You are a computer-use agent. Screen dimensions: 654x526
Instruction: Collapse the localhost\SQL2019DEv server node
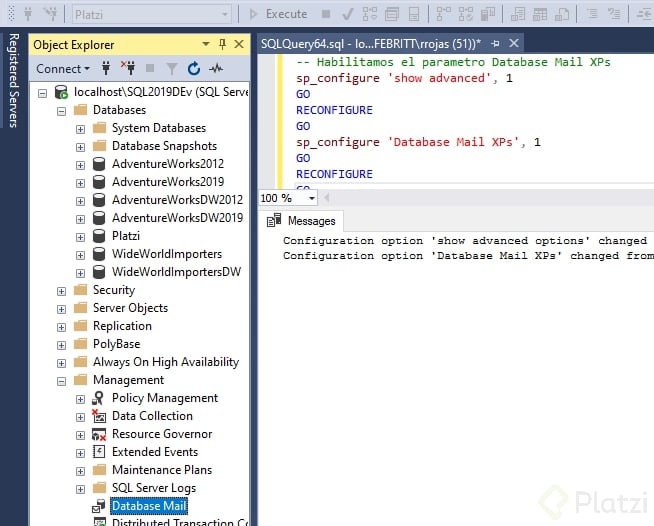43,93
